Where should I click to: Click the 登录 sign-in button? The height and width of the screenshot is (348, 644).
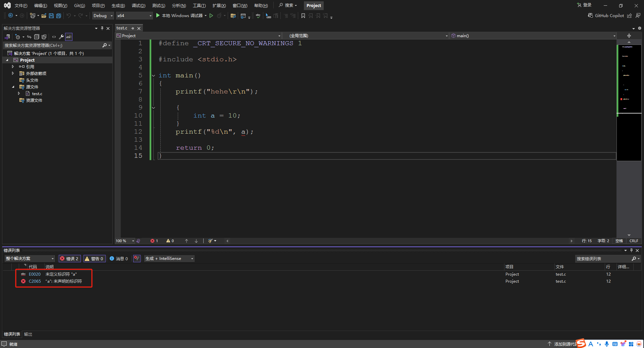tap(584, 5)
